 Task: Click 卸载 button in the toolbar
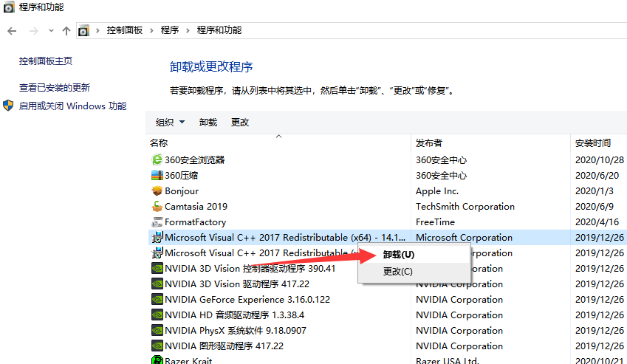click(x=208, y=122)
